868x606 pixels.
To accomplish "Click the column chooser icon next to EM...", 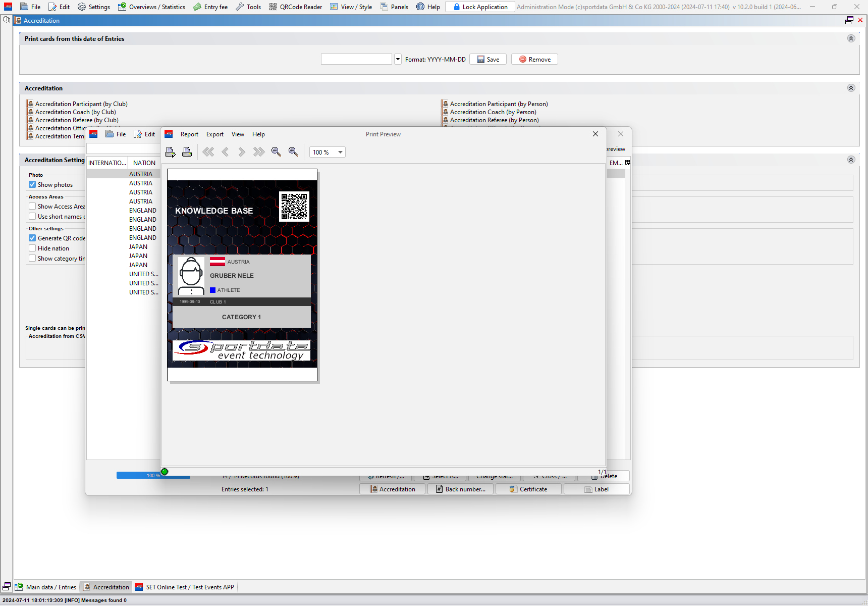I will point(628,163).
